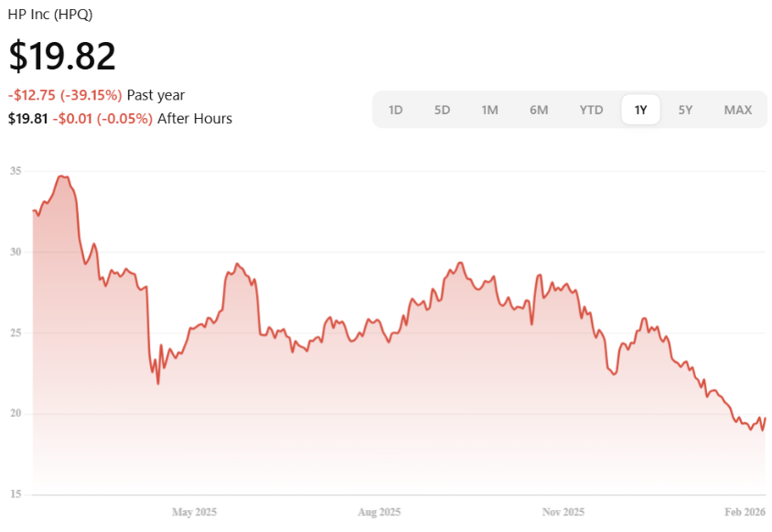Click the 35 price axis label
The width and height of the screenshot is (772, 532).
(16, 171)
